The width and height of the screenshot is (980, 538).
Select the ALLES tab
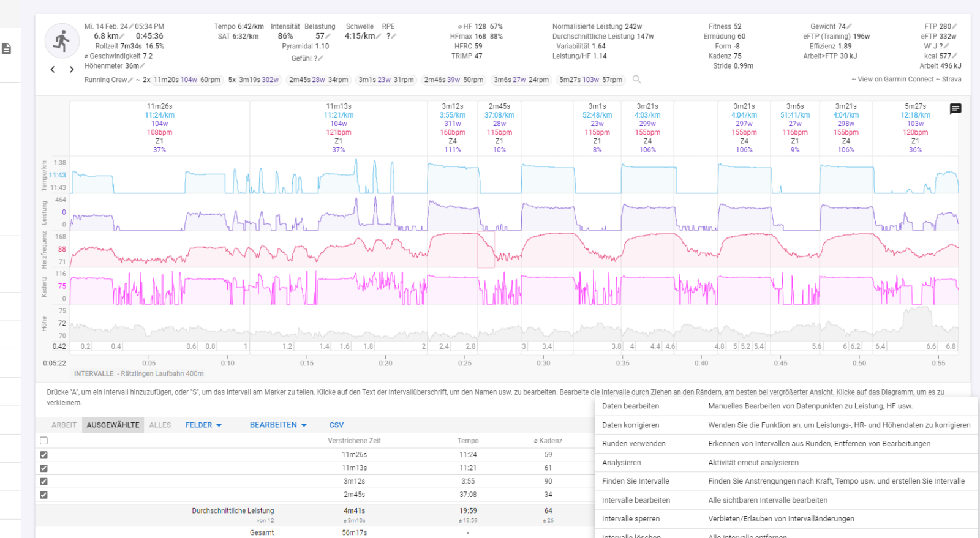pyautogui.click(x=160, y=425)
